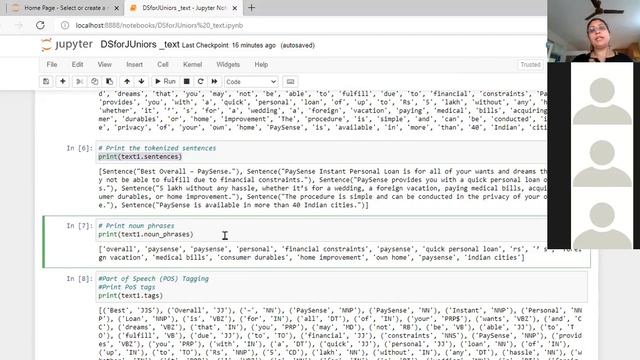The width and height of the screenshot is (640, 360).
Task: Open the Cell menu
Action: coord(163,64)
